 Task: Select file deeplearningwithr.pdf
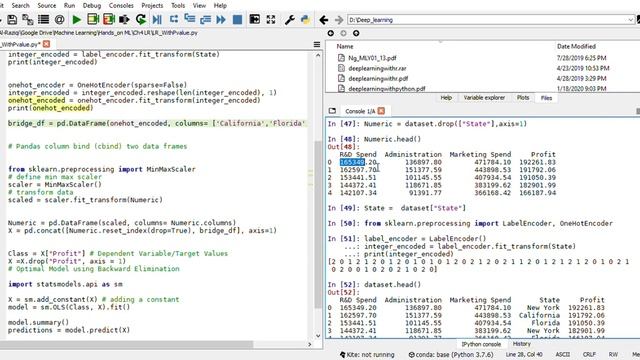tap(378, 78)
